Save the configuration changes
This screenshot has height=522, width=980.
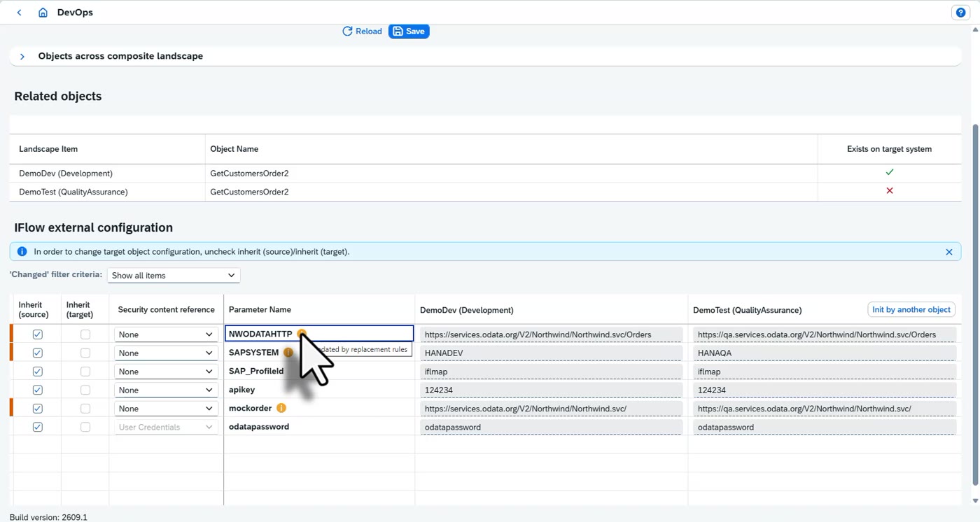tap(409, 31)
